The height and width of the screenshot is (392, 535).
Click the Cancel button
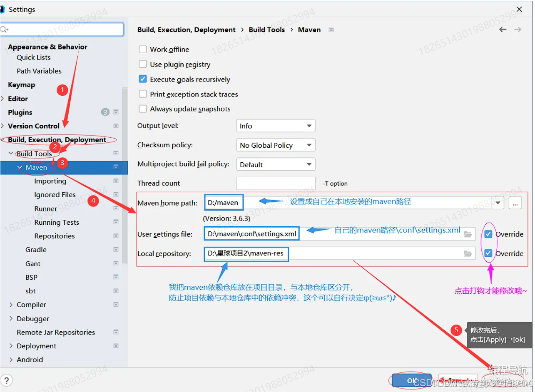coord(458,380)
